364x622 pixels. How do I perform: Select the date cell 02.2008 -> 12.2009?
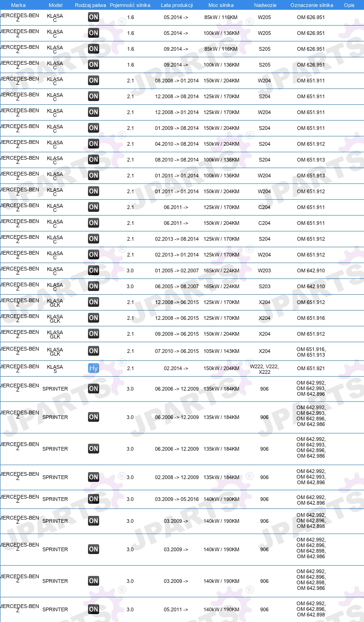coord(177,477)
